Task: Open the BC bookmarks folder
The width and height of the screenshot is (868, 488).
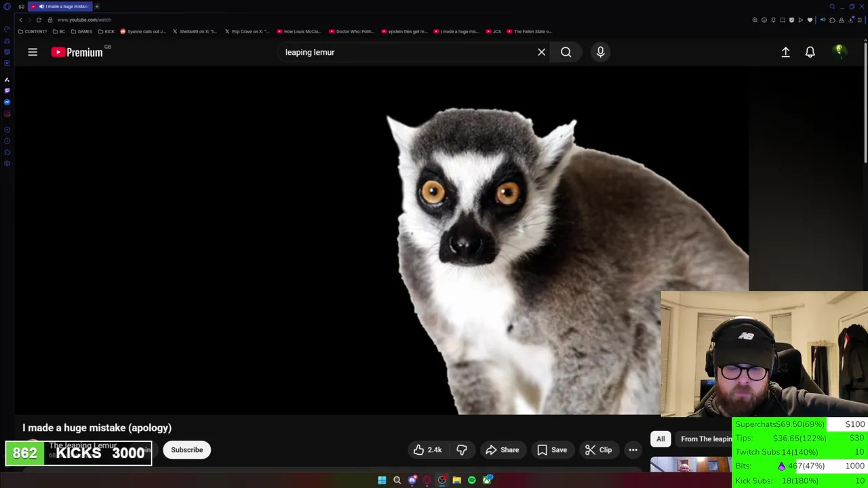Action: 59,31
